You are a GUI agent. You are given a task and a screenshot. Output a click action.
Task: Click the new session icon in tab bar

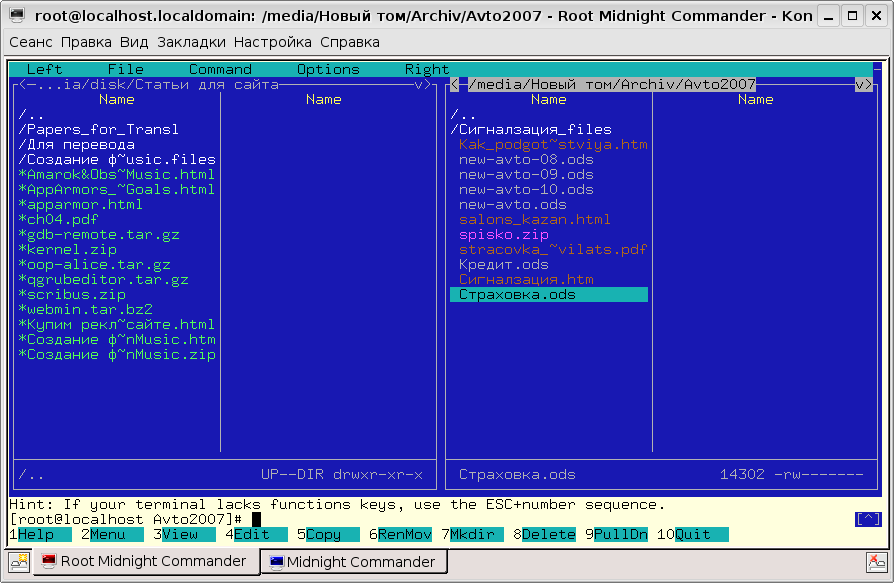(19, 562)
